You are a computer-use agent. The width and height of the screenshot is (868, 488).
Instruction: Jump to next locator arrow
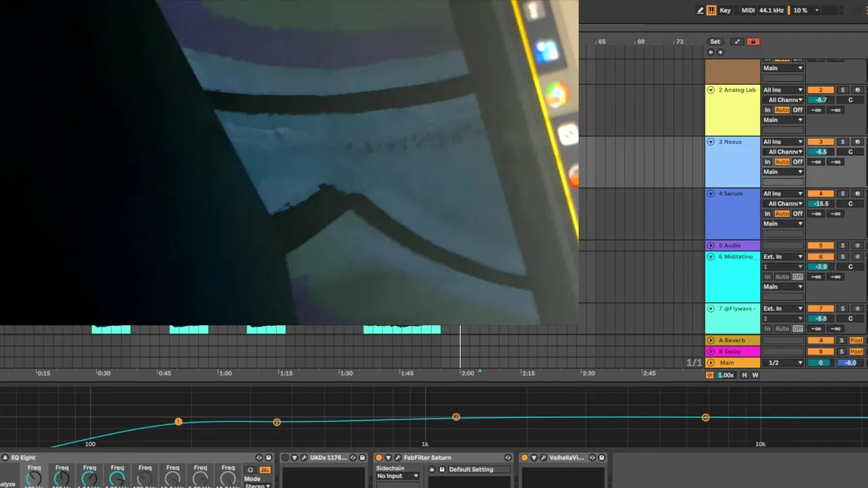click(x=720, y=52)
